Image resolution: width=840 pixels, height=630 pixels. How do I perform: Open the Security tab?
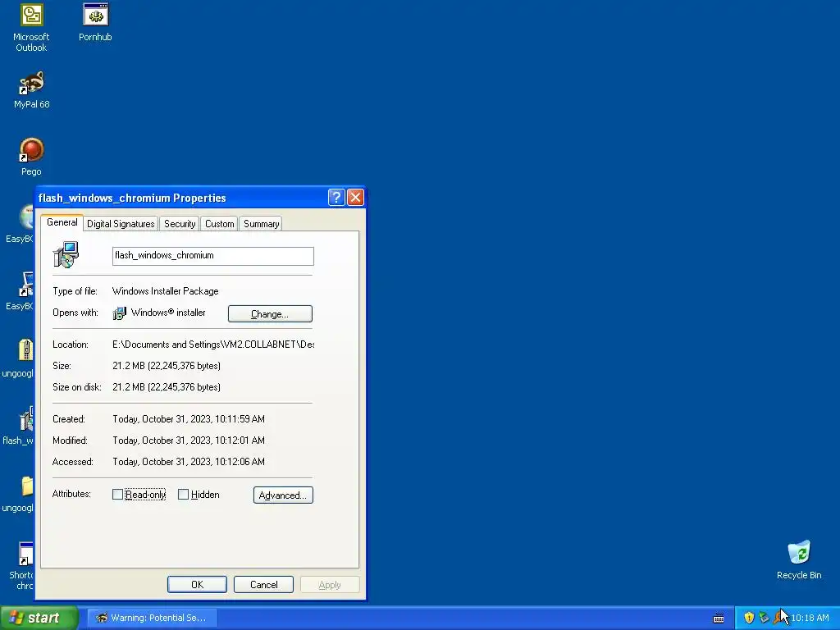[x=180, y=224]
